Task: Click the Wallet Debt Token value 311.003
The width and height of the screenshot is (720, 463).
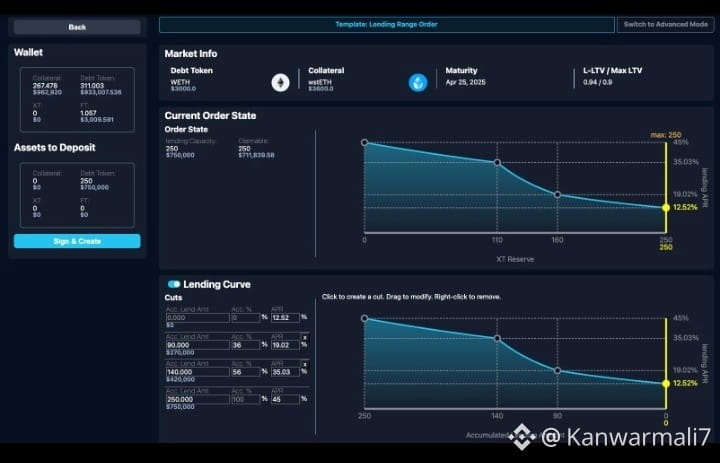Action: click(92, 85)
